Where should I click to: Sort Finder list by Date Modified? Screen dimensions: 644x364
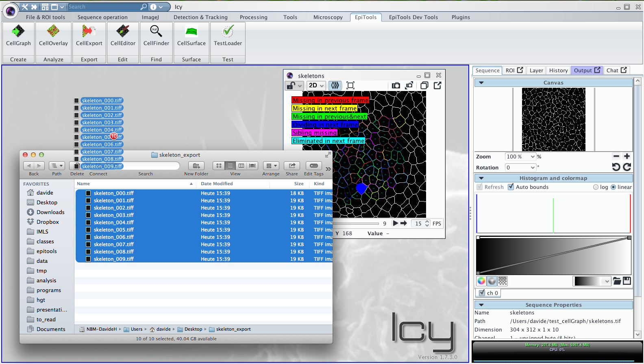(x=233, y=184)
